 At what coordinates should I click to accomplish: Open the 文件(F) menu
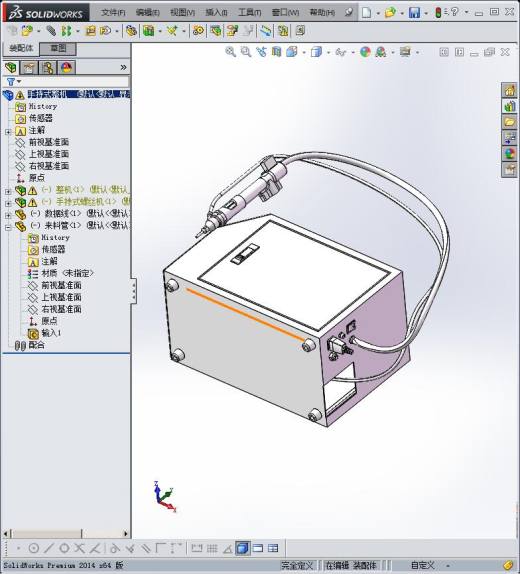tap(113, 12)
